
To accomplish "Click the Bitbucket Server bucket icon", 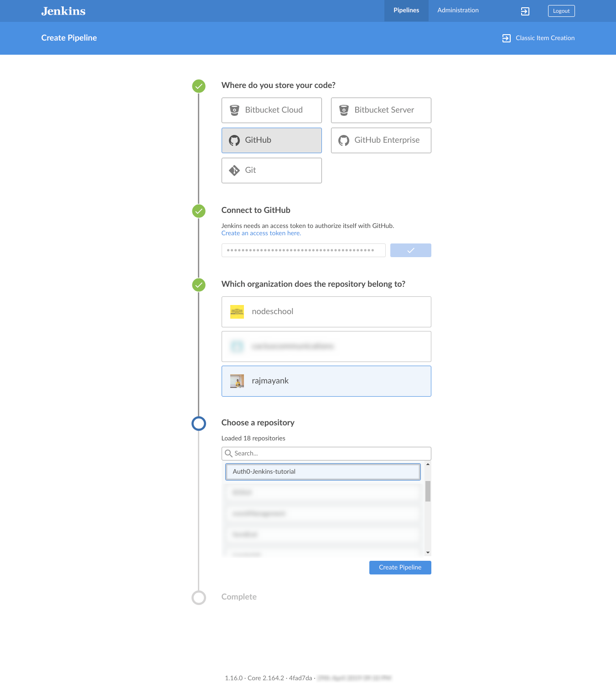I will [x=344, y=110].
